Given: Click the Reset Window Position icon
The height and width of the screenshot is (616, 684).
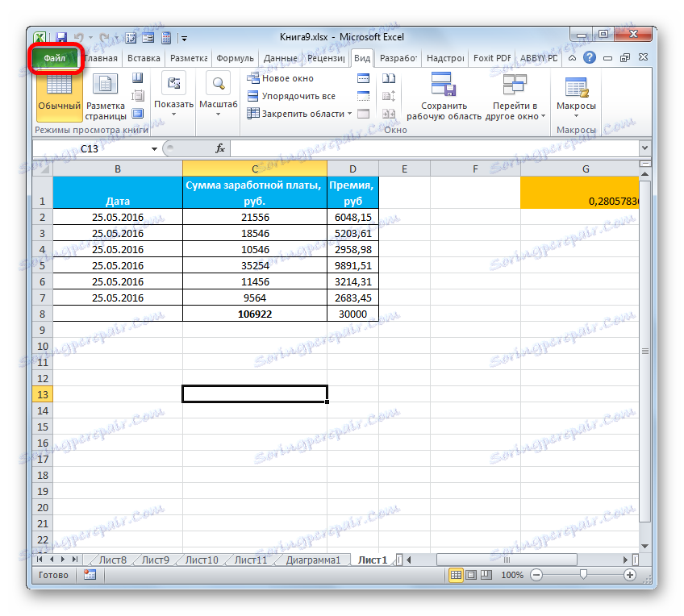Looking at the screenshot, I should coord(389,114).
